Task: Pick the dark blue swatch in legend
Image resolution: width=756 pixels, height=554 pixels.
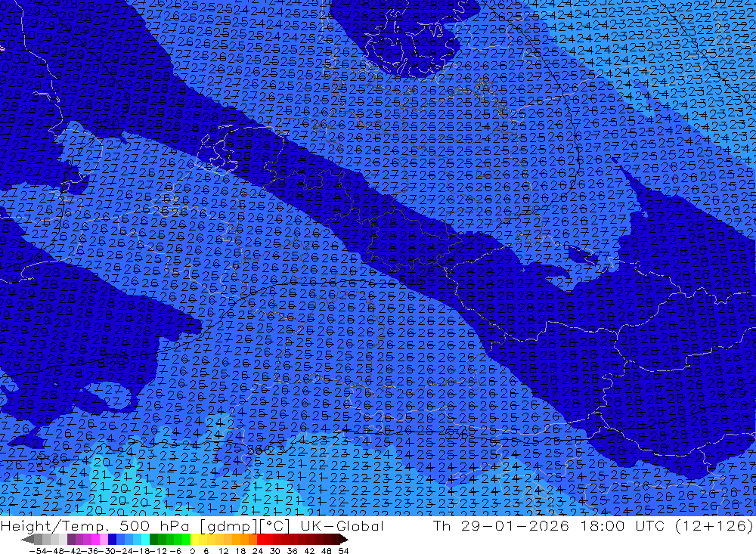Action: (x=112, y=539)
